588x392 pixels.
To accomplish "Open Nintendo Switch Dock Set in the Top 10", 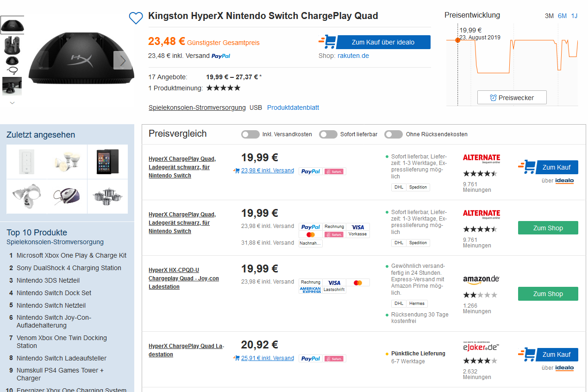I will coord(54,293).
